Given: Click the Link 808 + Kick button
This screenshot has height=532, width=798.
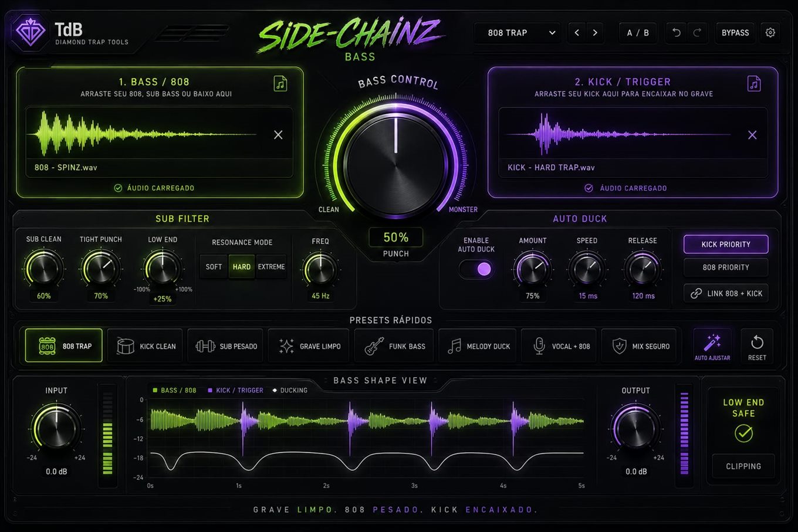Looking at the screenshot, I should point(726,293).
